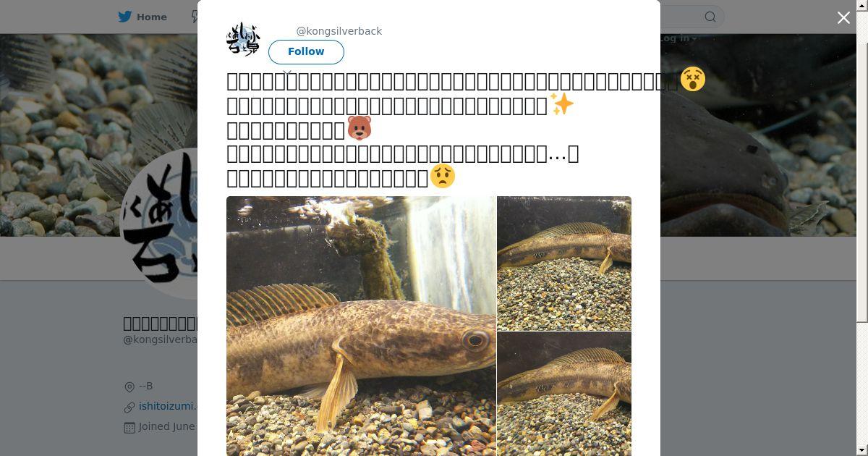Click the tweet author's avatar icon
The height and width of the screenshot is (456, 868).
click(244, 39)
